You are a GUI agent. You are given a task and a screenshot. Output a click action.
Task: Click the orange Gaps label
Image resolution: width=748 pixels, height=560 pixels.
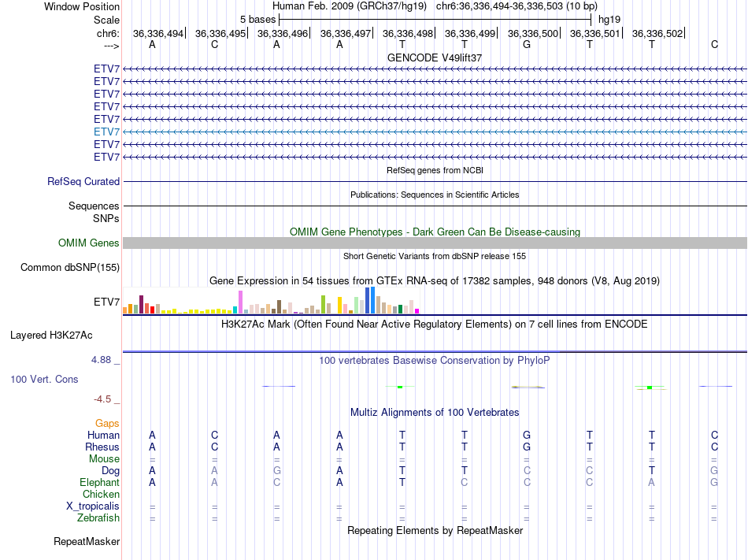click(107, 423)
